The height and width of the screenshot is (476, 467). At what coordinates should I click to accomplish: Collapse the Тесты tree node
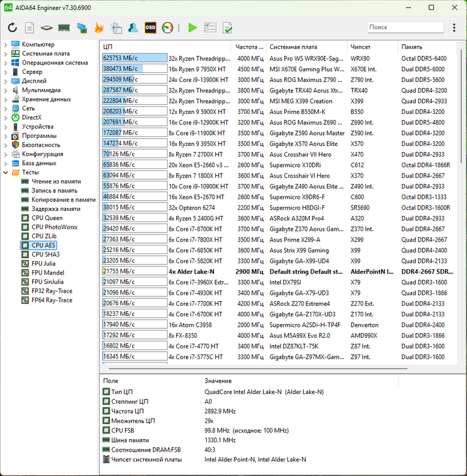[x=5, y=173]
